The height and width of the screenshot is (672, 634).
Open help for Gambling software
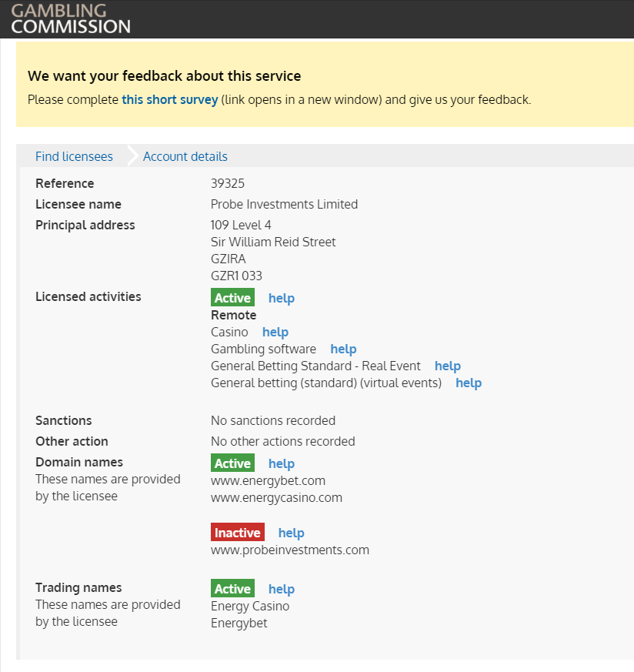344,349
